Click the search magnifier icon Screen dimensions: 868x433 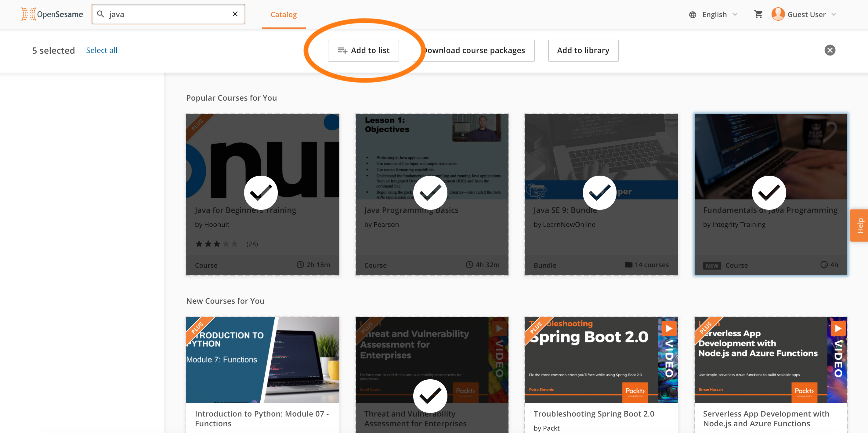click(x=100, y=14)
